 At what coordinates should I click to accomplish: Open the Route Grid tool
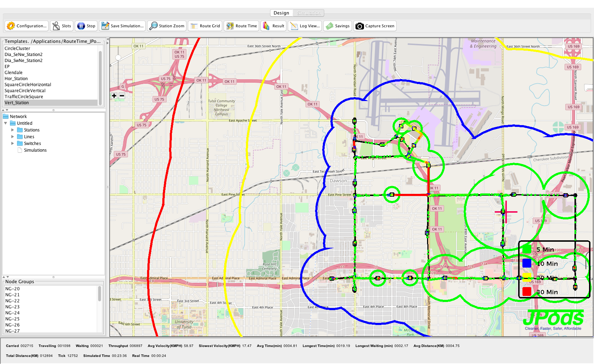(x=194, y=26)
